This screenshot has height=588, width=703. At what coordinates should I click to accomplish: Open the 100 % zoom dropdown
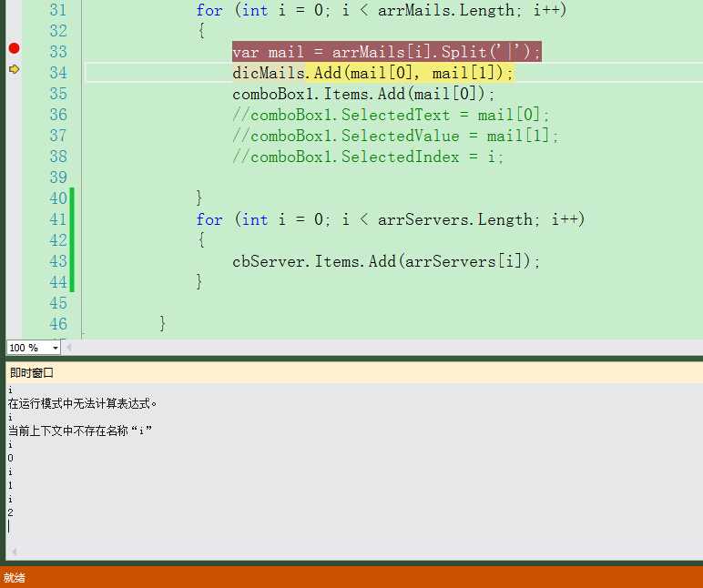click(x=56, y=348)
